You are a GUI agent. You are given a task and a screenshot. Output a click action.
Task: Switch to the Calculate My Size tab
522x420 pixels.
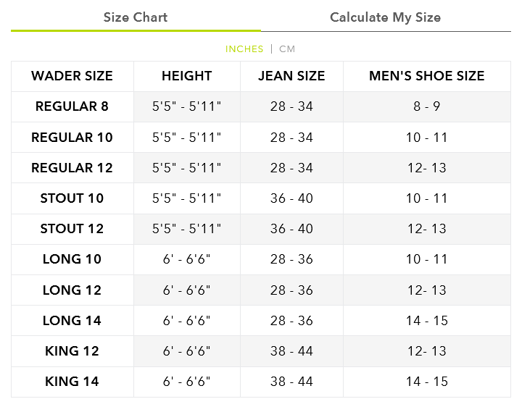tap(385, 17)
